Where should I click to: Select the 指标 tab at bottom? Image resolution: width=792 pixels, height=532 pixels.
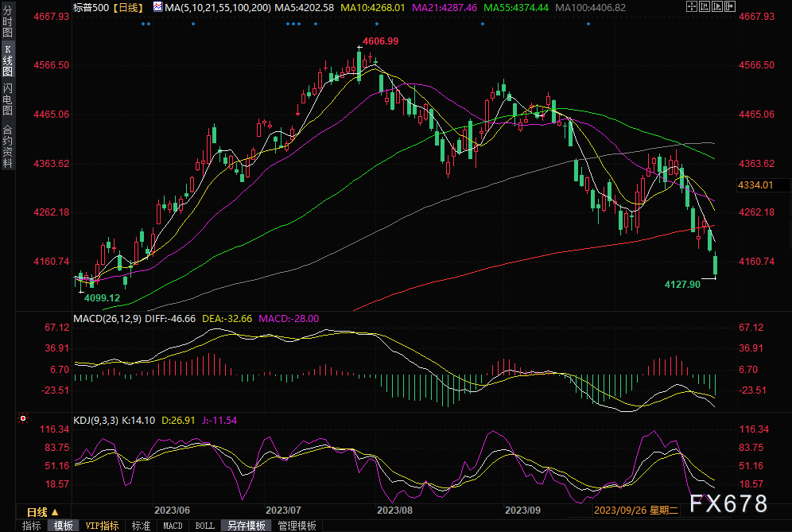[32, 526]
